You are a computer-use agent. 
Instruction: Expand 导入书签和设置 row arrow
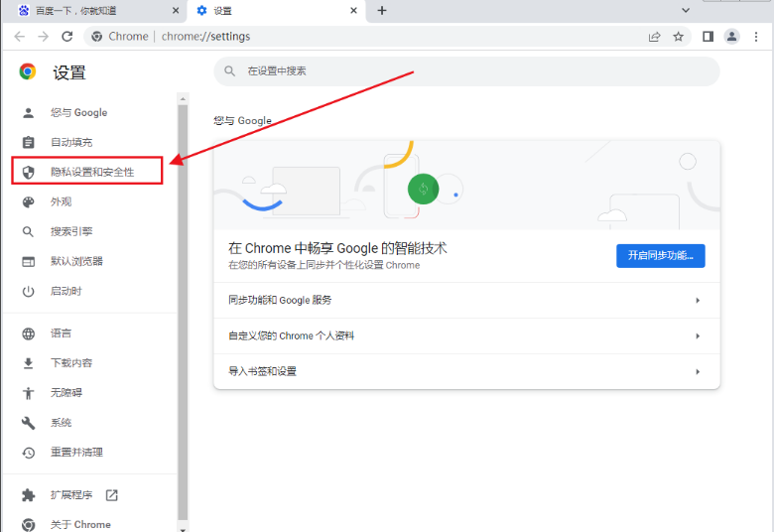click(698, 371)
